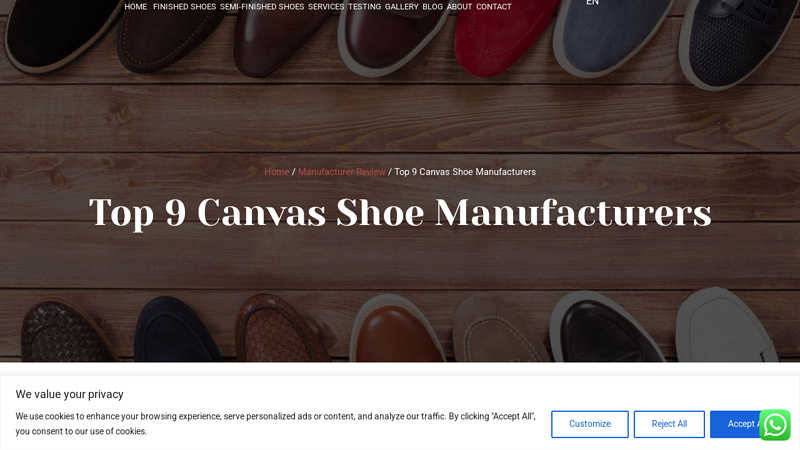
Task: Open SEMI-FINISHED SHOES menu
Action: click(x=262, y=7)
